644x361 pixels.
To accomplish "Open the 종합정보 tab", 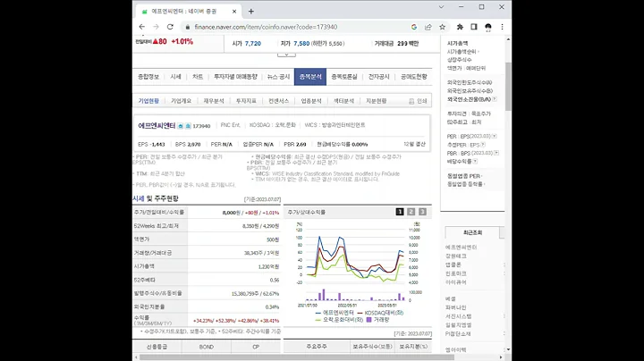I will pyautogui.click(x=148, y=77).
